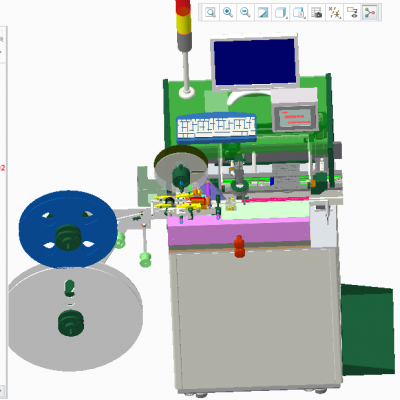Open the Display Style dropdown

point(281,13)
